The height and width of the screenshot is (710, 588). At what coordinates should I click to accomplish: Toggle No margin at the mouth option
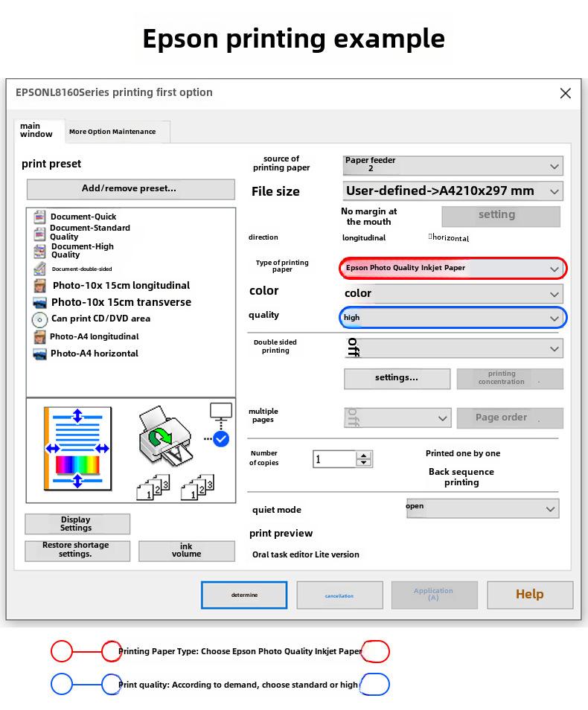tap(368, 217)
